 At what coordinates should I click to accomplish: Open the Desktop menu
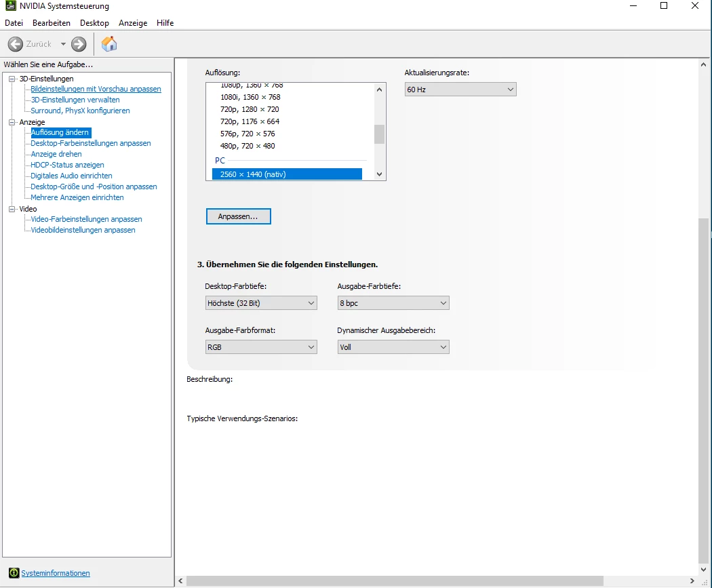pyautogui.click(x=94, y=22)
